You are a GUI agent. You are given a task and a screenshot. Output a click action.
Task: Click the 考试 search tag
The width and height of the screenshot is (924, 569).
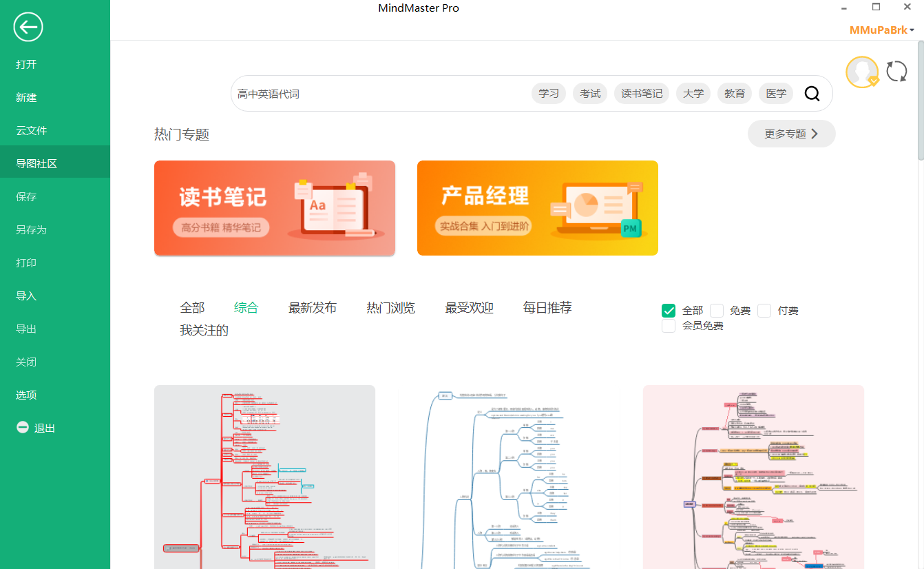(x=590, y=94)
